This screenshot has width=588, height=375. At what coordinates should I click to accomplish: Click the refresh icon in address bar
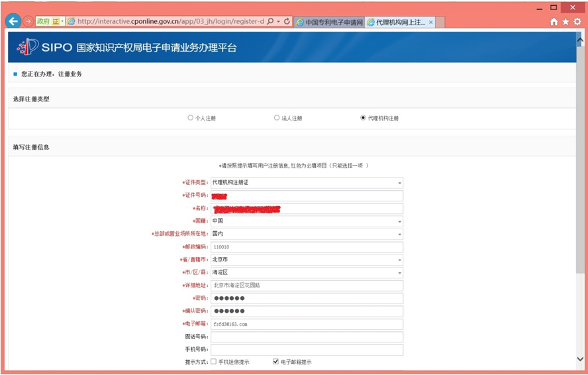point(287,21)
